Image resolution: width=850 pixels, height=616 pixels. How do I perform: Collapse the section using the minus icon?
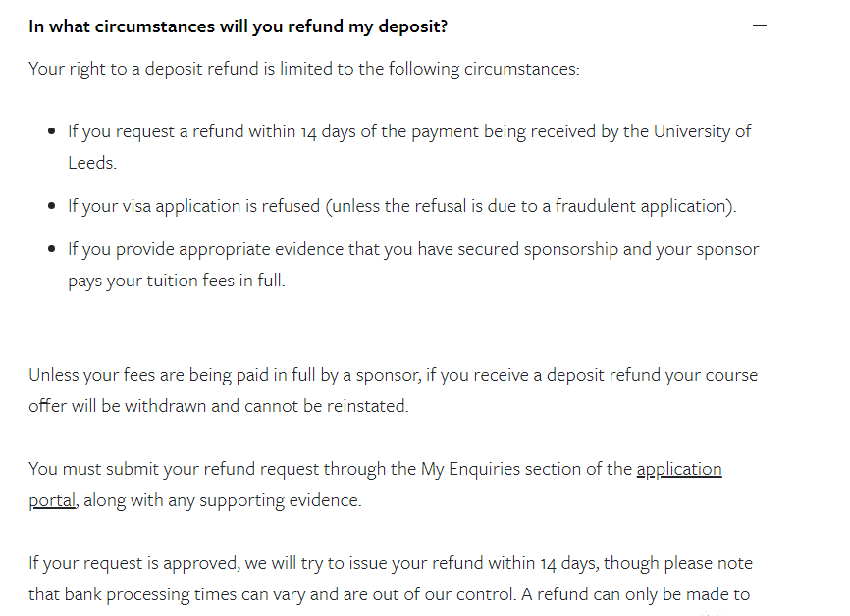(x=760, y=26)
